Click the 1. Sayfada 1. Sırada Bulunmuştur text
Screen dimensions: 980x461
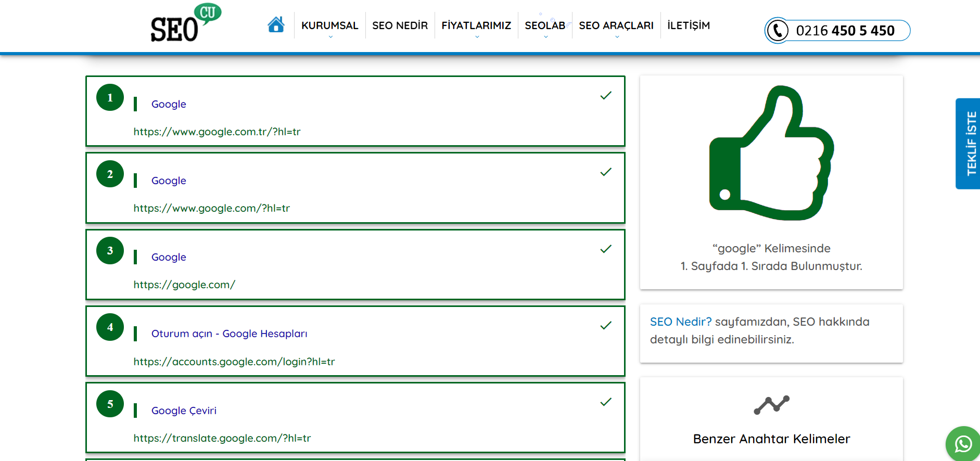click(771, 266)
